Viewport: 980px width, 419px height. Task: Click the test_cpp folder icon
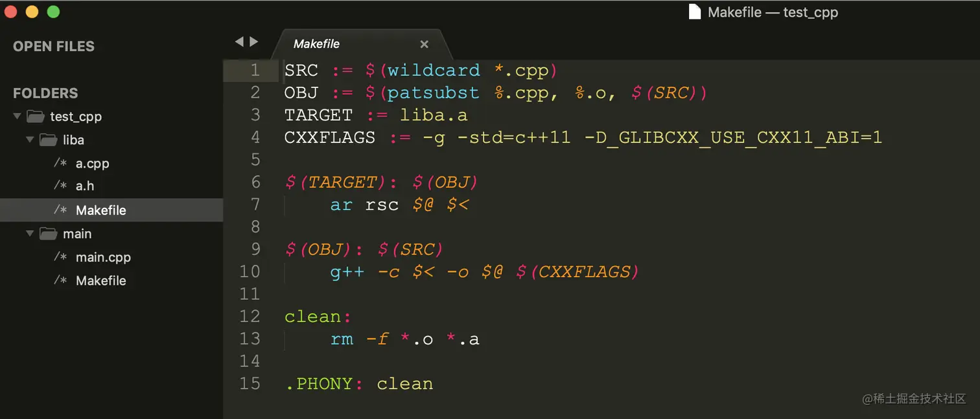[x=35, y=117]
